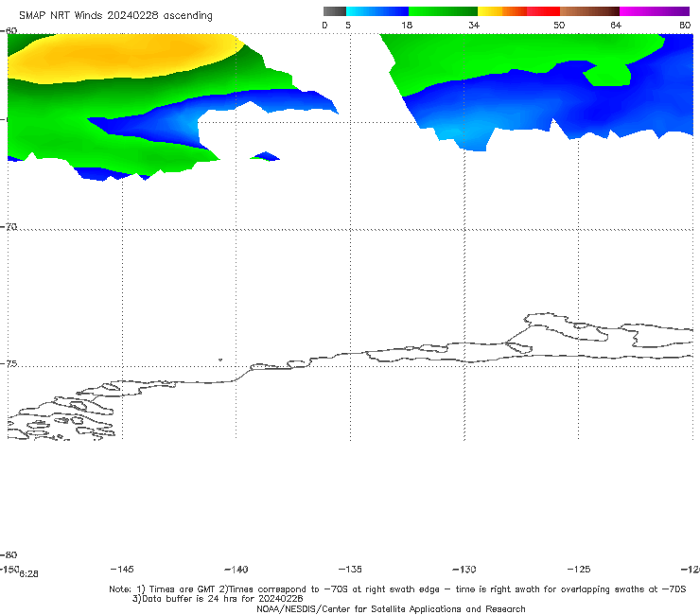Viewport: 700px width, 615px height.
Task: Click the NOAA/NESDIS Center for Satellite Applications credit
Action: click(x=391, y=608)
